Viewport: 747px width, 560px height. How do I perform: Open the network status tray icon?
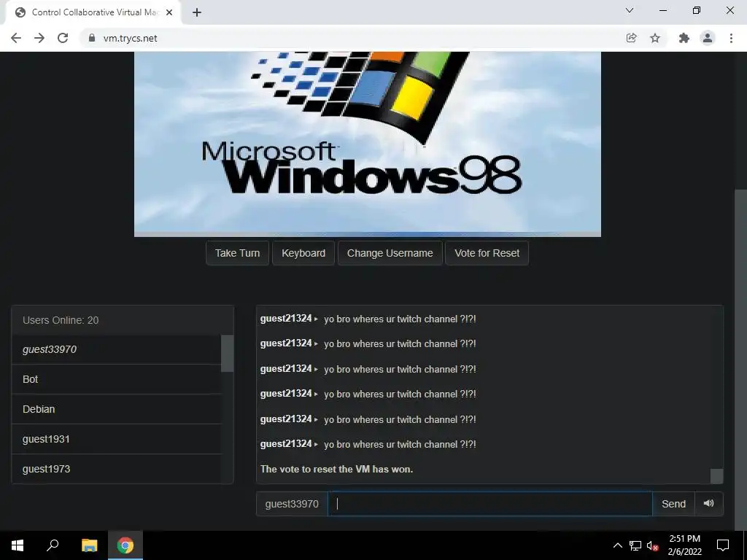click(635, 545)
